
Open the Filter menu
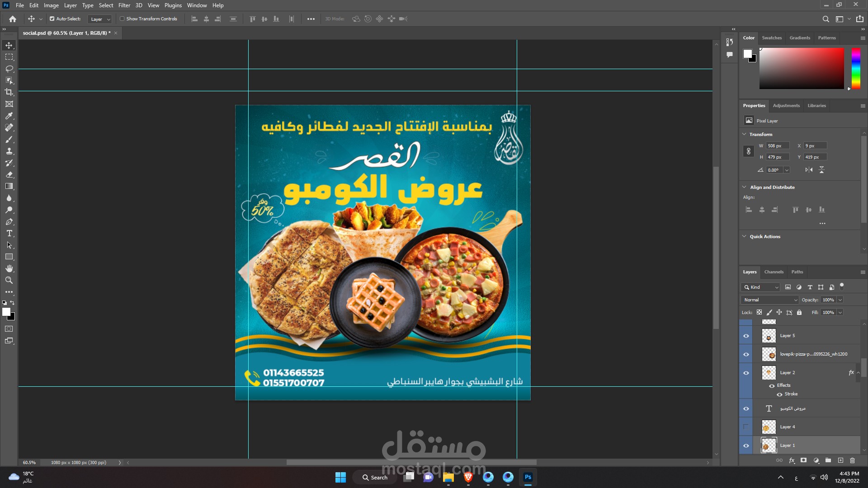pos(124,5)
